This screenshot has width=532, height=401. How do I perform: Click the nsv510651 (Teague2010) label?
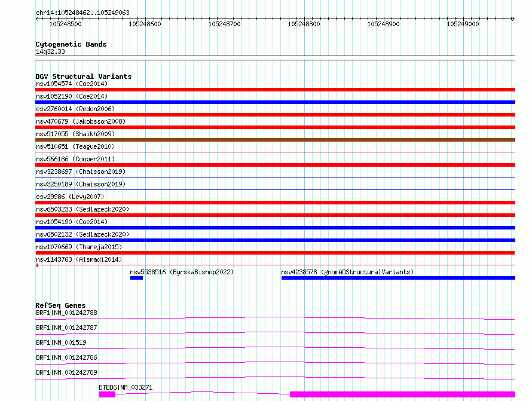click(75, 146)
